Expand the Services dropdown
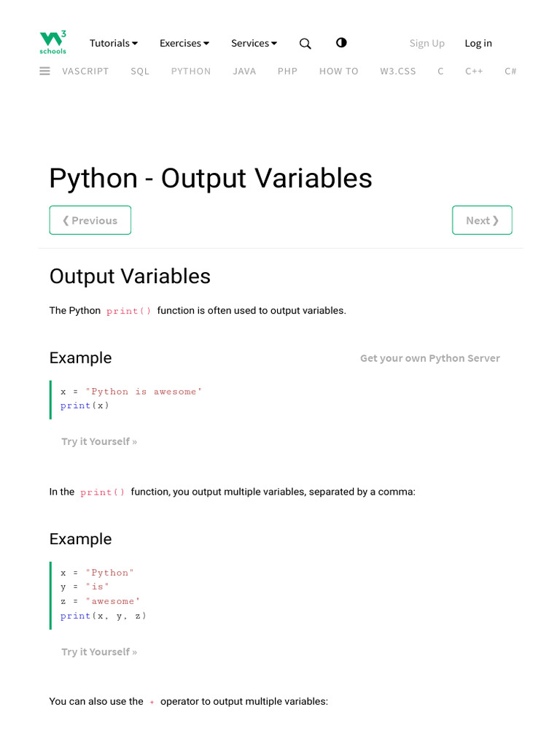 coord(254,43)
